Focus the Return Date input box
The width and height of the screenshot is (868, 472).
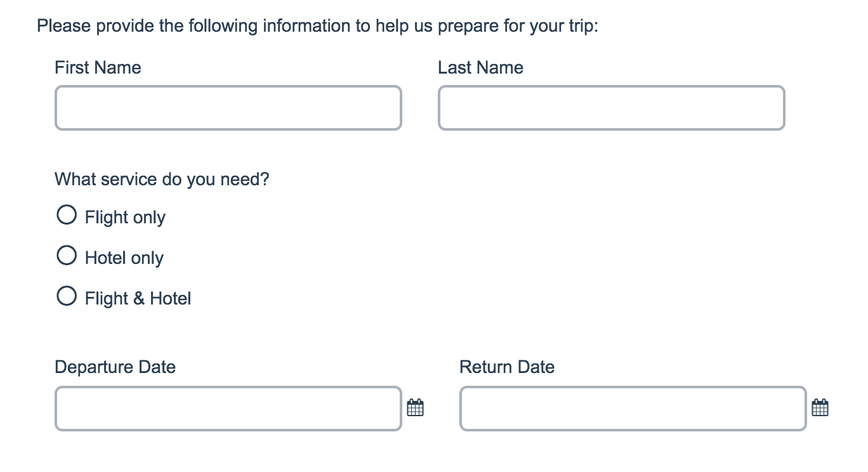coord(633,409)
